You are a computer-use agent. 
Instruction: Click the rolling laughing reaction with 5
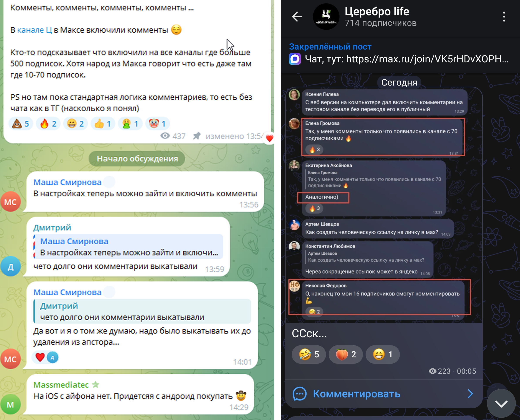[x=309, y=355]
